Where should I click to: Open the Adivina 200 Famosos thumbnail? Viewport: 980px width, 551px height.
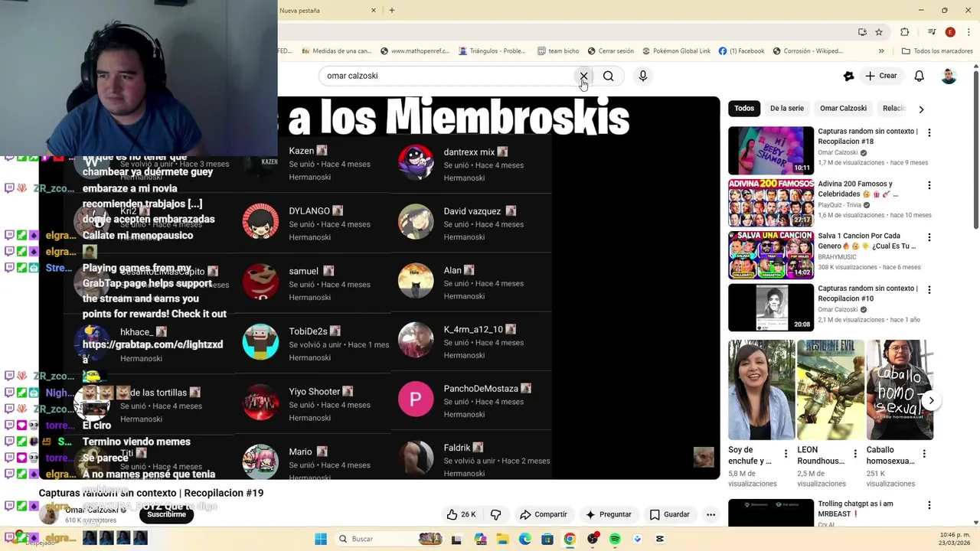click(771, 203)
